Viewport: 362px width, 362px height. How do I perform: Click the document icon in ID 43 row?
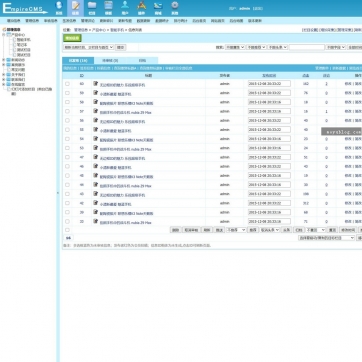[x=96, y=193]
